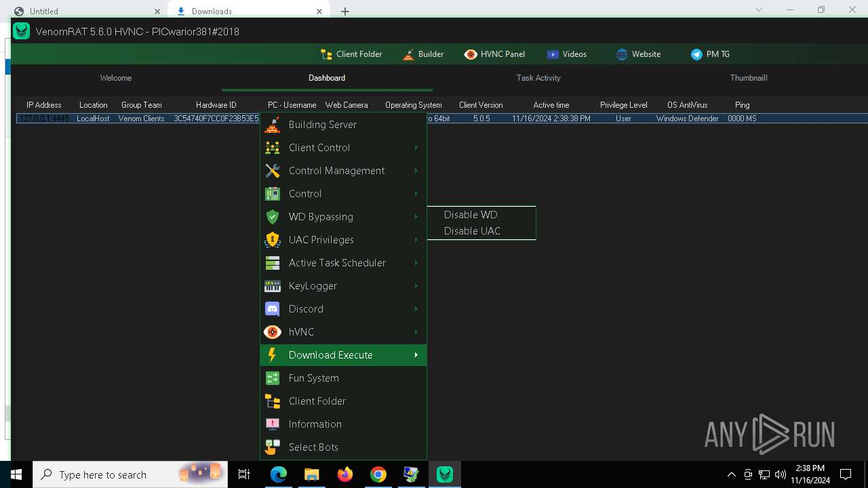
Task: Click the 0000 MS ping cell
Action: point(743,119)
